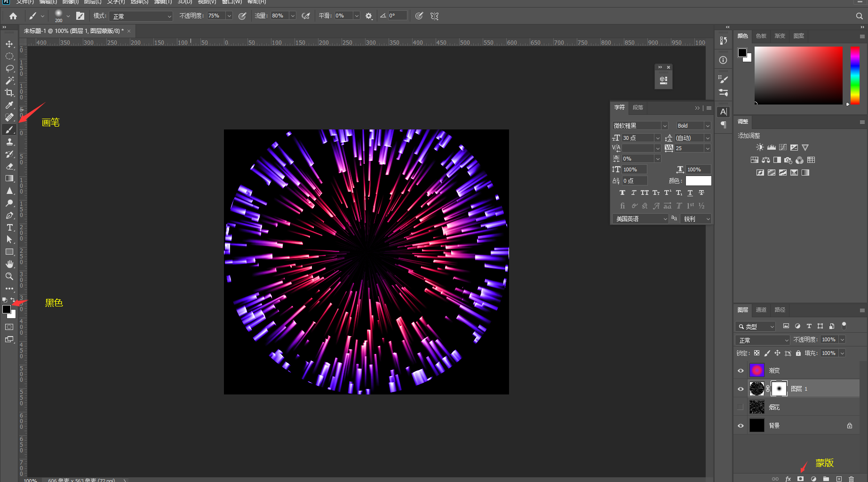The image size is (868, 482).
Task: Pick the Lasso tool
Action: click(x=9, y=68)
